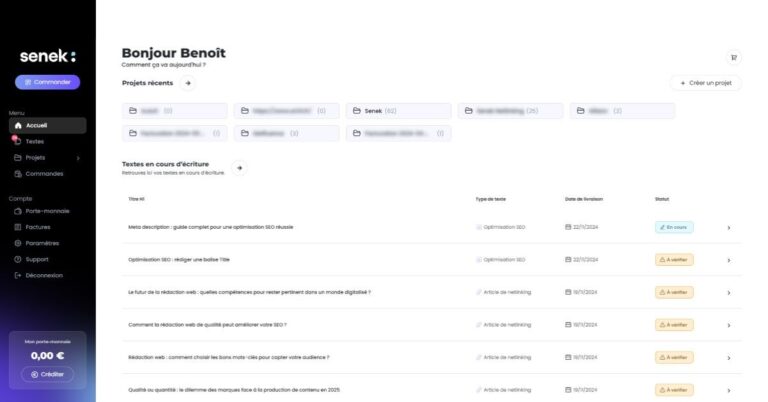Open text 'Le futur de la rédaction web'
Screen dimensions: 768x402
coord(249,292)
